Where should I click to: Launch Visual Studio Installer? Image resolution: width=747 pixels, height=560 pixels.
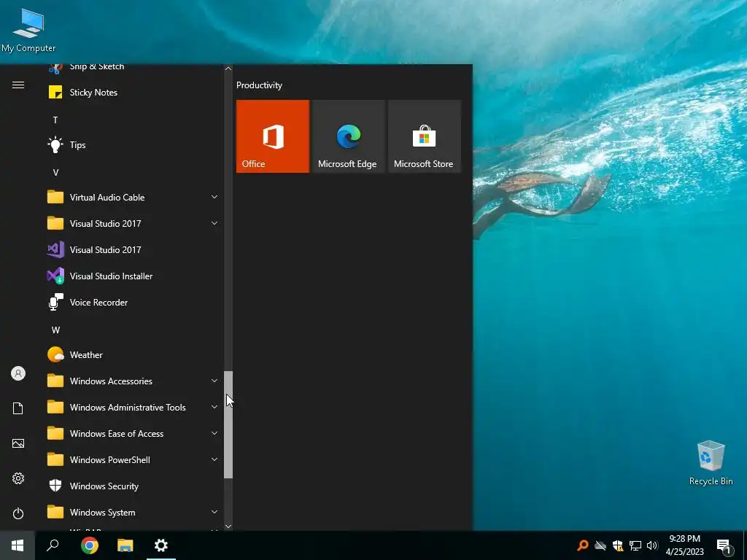[x=133, y=276]
